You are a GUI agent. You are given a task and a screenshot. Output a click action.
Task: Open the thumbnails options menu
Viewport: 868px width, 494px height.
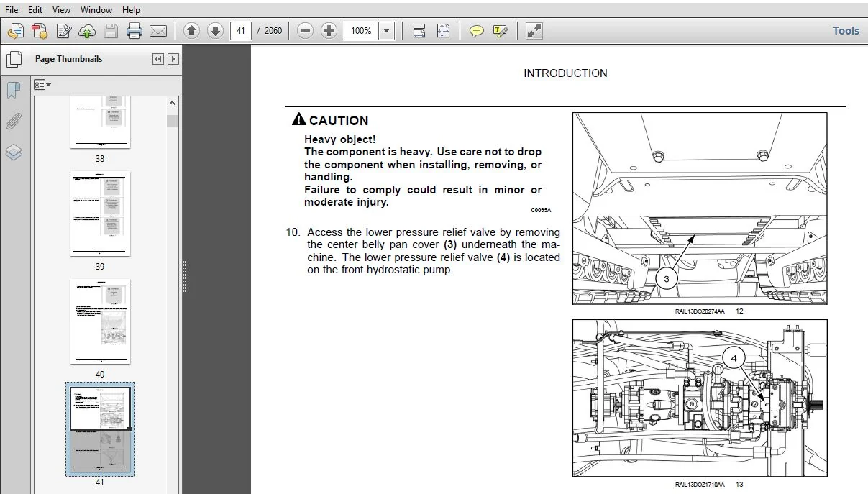(x=42, y=85)
